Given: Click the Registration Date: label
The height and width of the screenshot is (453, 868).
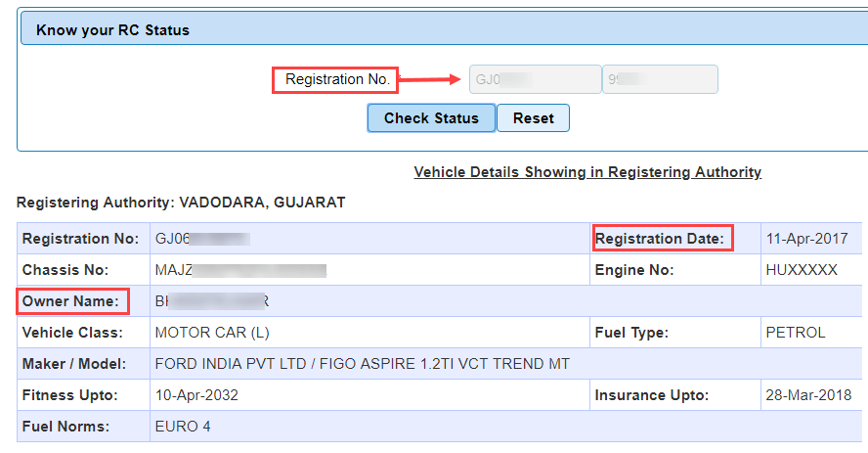Looking at the screenshot, I should pyautogui.click(x=659, y=239).
